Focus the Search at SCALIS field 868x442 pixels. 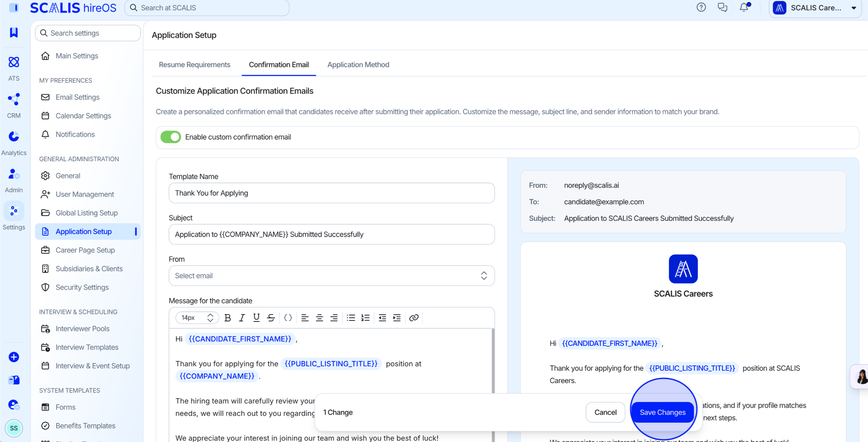pyautogui.click(x=207, y=8)
